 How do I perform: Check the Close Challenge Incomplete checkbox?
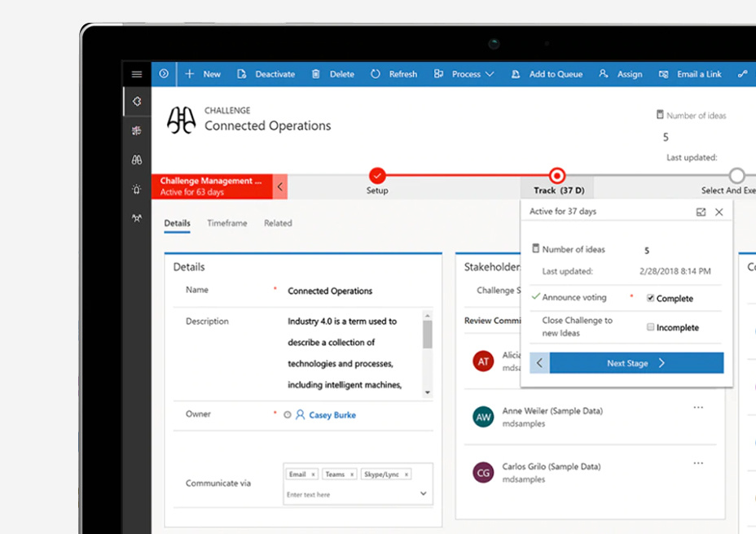click(x=650, y=327)
